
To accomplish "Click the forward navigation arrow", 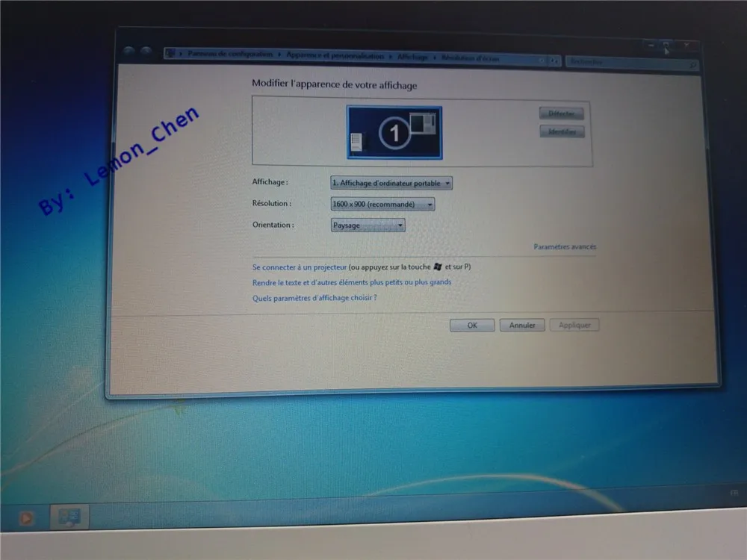I will 146,51.
